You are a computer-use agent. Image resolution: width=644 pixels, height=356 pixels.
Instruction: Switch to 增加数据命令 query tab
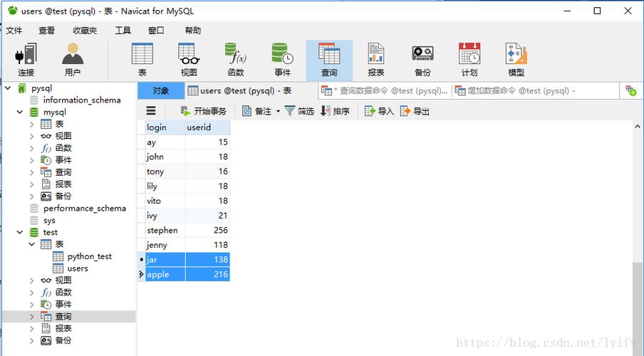pyautogui.click(x=516, y=90)
